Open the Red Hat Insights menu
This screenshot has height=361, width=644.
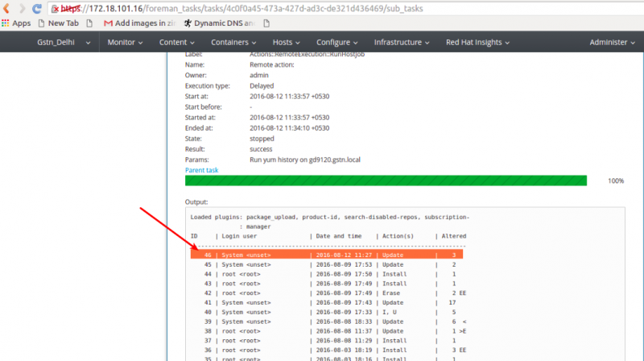(477, 43)
